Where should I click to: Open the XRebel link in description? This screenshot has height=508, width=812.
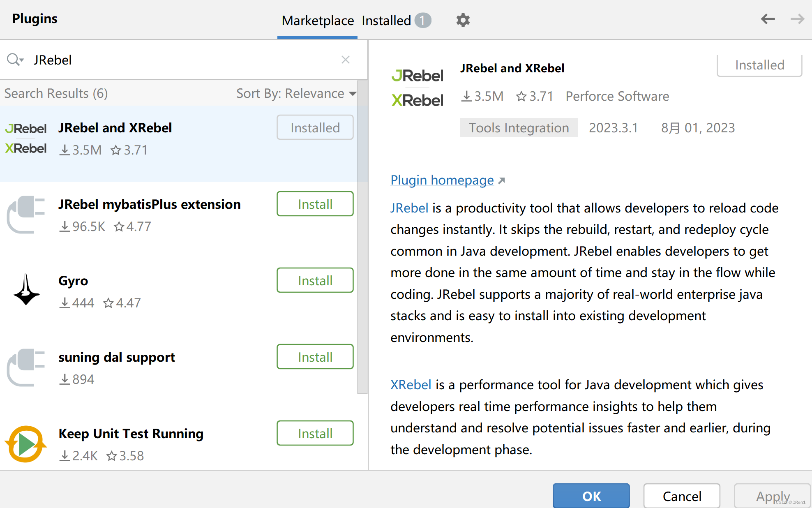point(411,385)
